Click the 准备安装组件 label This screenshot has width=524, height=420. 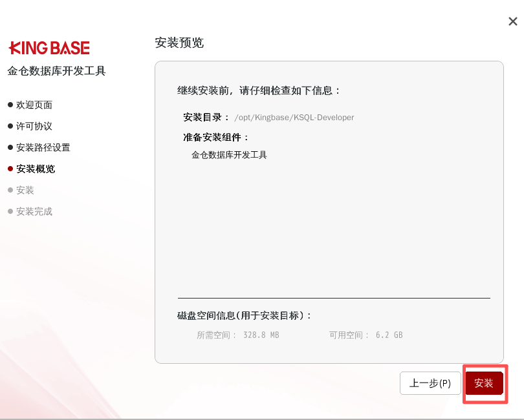click(216, 137)
